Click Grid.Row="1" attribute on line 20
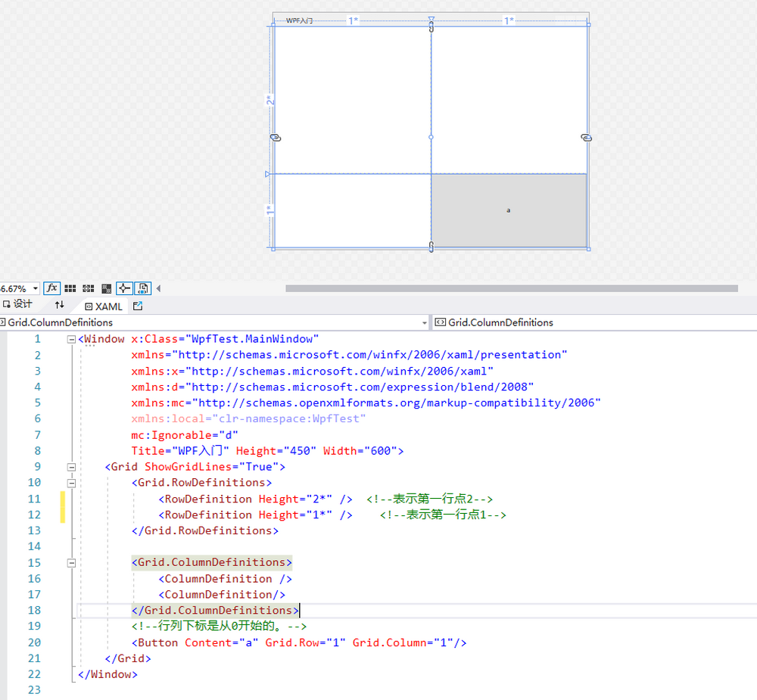 click(x=305, y=642)
